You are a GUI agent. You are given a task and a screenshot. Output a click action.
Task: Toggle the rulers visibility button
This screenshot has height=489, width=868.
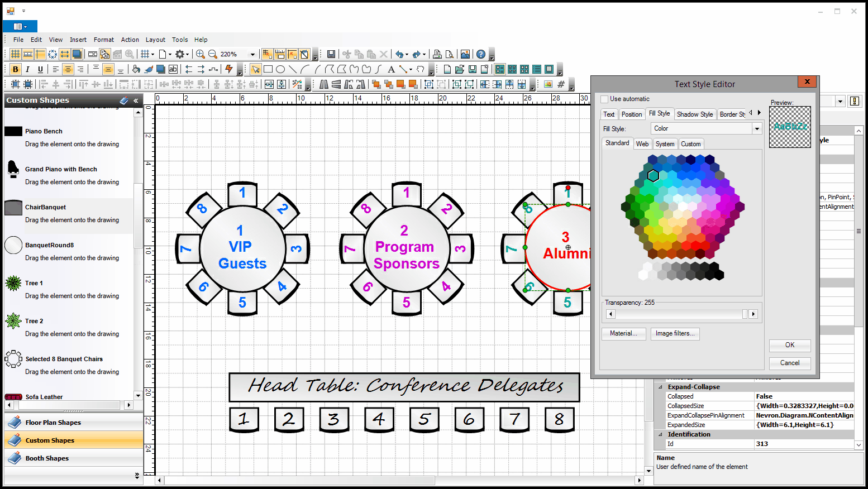coord(27,54)
